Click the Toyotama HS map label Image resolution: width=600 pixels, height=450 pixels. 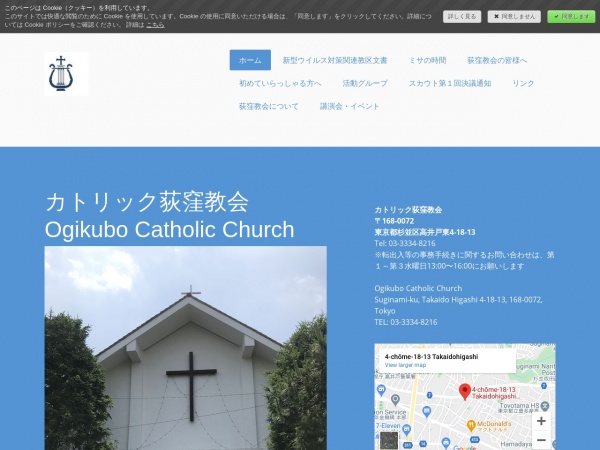pos(519,406)
